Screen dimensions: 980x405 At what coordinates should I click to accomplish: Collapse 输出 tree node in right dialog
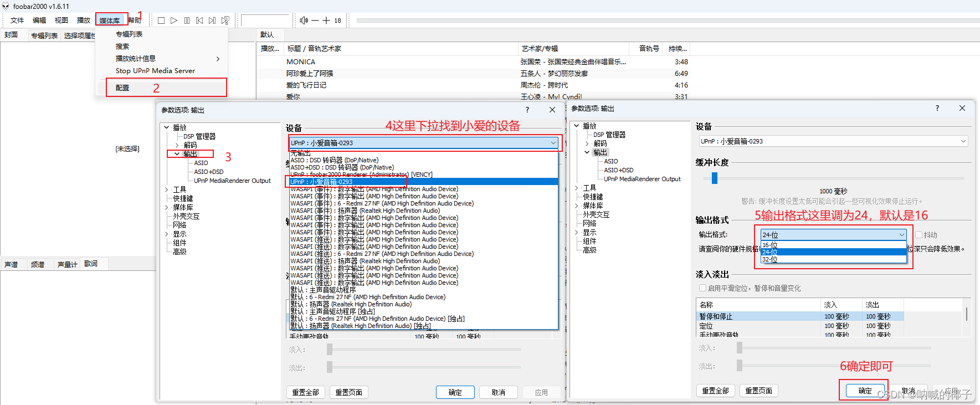tap(587, 152)
